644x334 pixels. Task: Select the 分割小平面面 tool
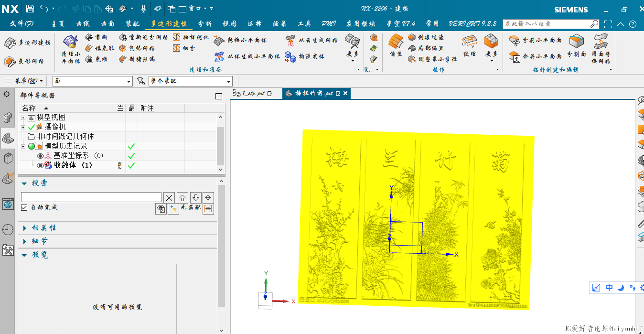pyautogui.click(x=535, y=40)
